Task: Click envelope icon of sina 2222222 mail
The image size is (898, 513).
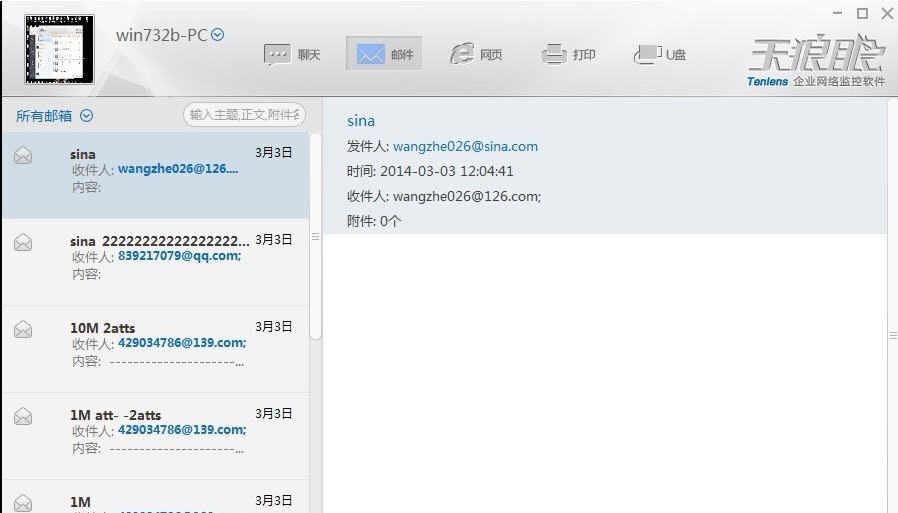Action: click(23, 243)
